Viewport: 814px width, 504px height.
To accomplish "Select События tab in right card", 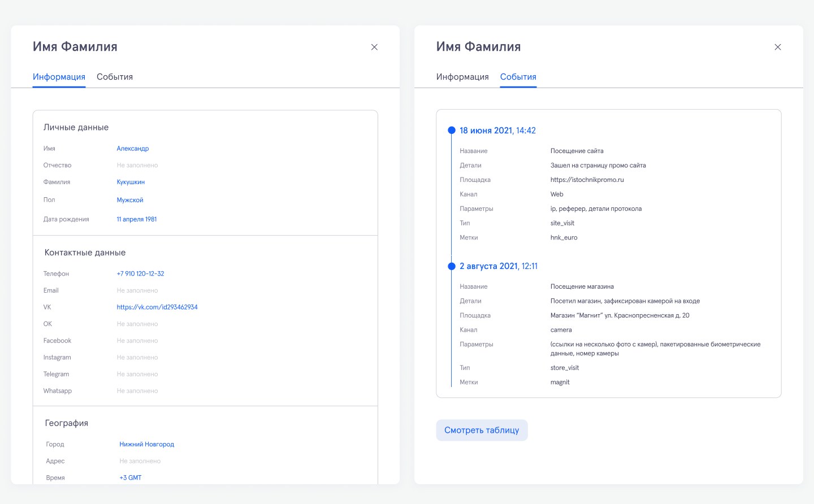I will pyautogui.click(x=518, y=77).
